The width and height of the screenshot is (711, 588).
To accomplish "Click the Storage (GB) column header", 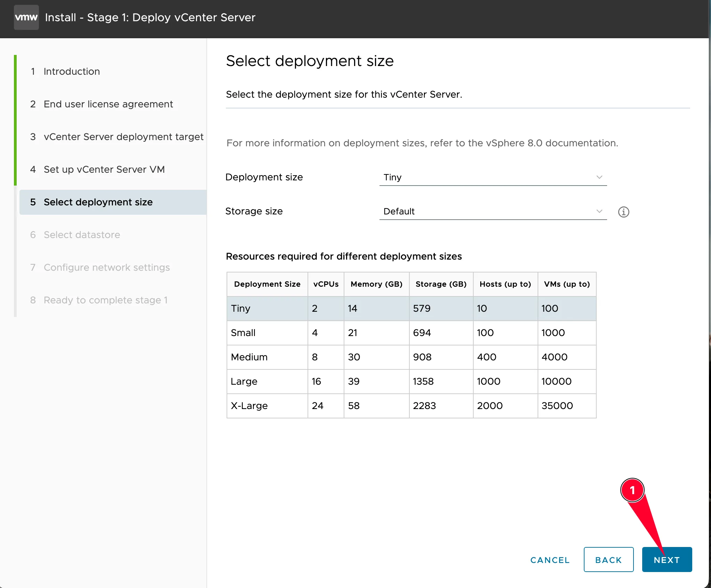I will pos(441,284).
